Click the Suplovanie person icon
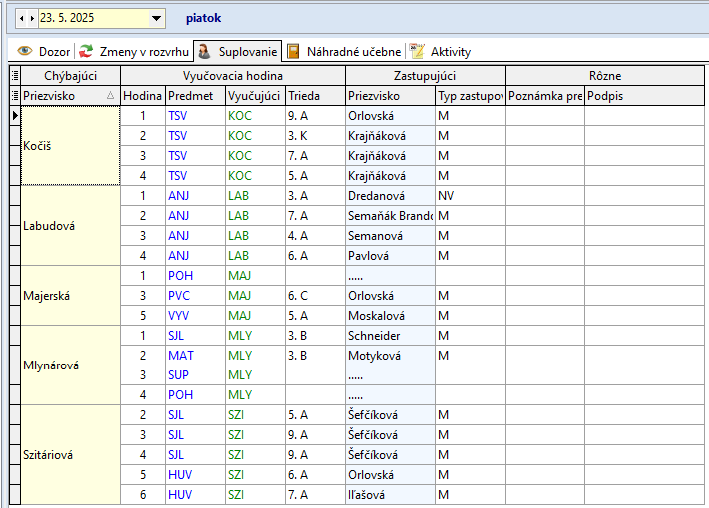This screenshot has width=709, height=508. coord(204,51)
